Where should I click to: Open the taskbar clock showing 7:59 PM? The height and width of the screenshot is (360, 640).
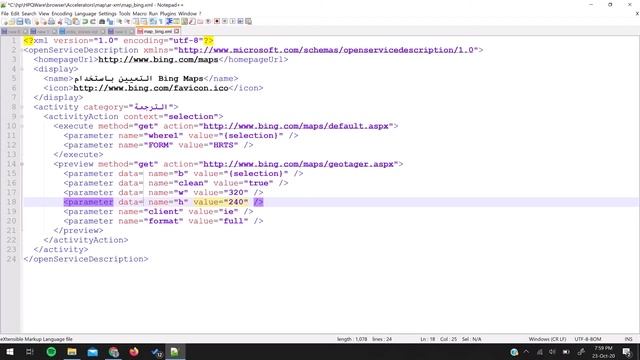point(603,352)
